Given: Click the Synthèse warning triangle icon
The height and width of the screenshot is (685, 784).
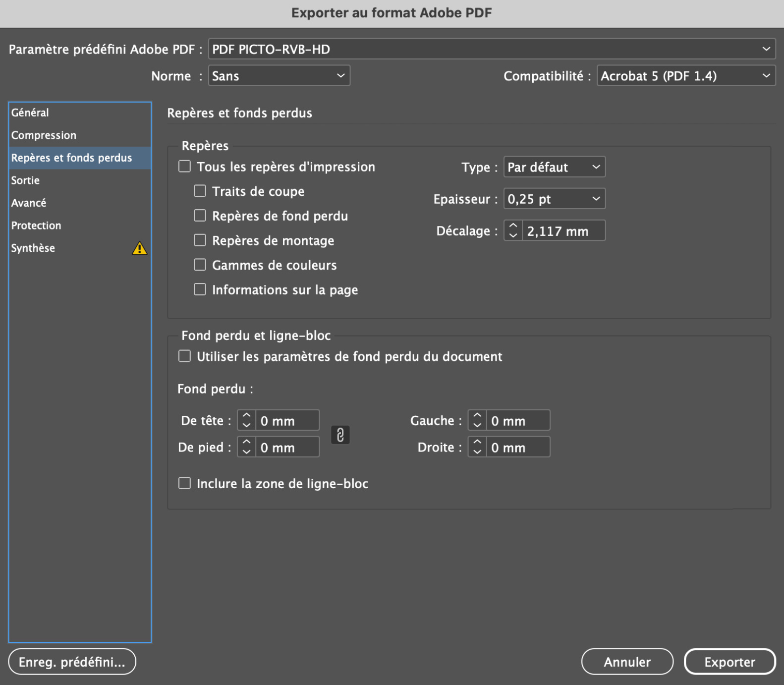Looking at the screenshot, I should [140, 248].
